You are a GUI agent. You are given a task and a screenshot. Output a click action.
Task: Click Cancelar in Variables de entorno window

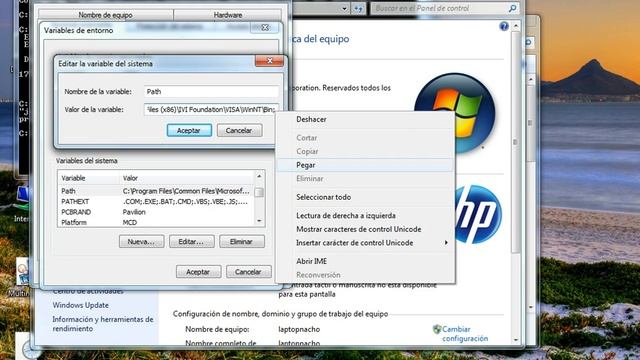click(x=249, y=272)
